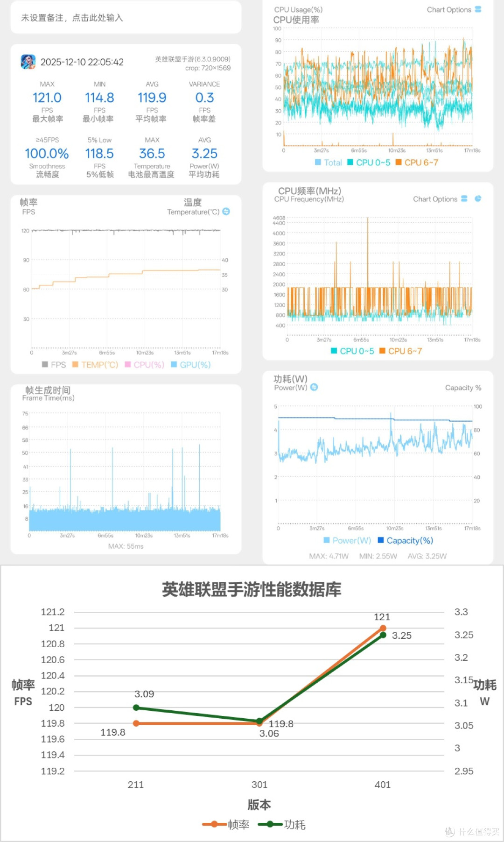
Task: Toggle GPU(%) series in frame rate legend
Action: (191, 365)
